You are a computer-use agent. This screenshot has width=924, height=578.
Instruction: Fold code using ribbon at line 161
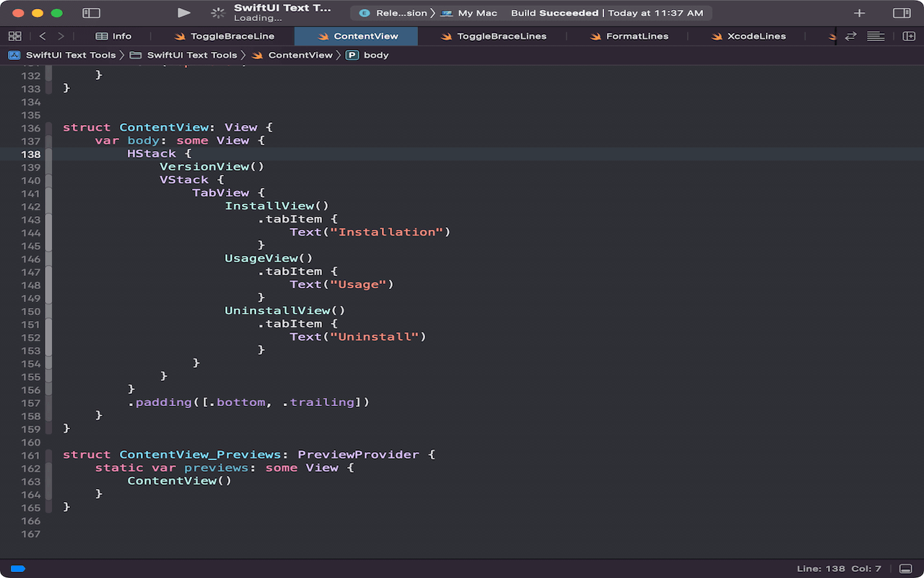pyautogui.click(x=49, y=455)
